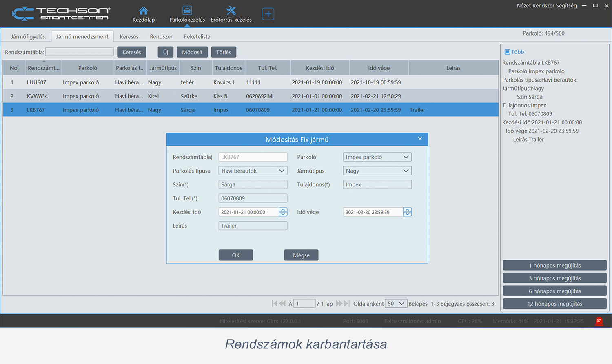Click the 3 hónapos megújítás button
The height and width of the screenshot is (364, 612).
pyautogui.click(x=554, y=278)
